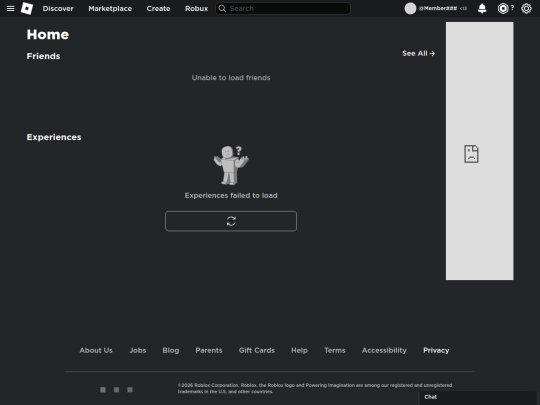
Task: Open the Robux balance icon
Action: 503,8
